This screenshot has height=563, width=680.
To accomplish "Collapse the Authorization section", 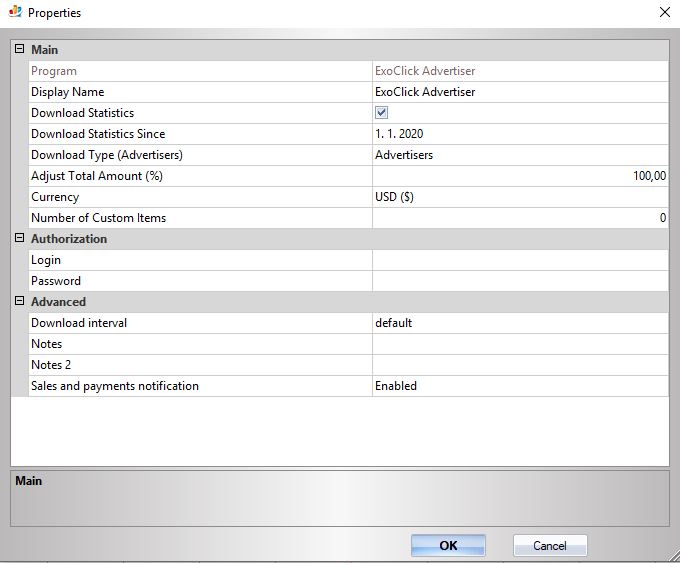I will (x=20, y=238).
